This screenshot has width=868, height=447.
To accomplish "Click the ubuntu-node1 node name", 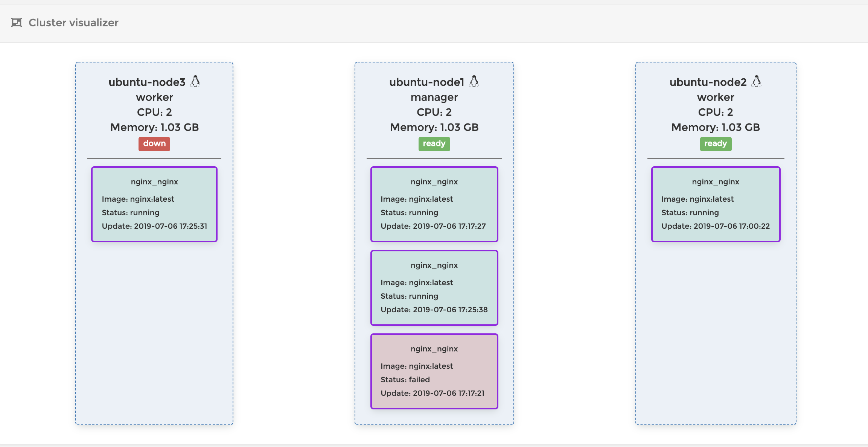I will 426,82.
